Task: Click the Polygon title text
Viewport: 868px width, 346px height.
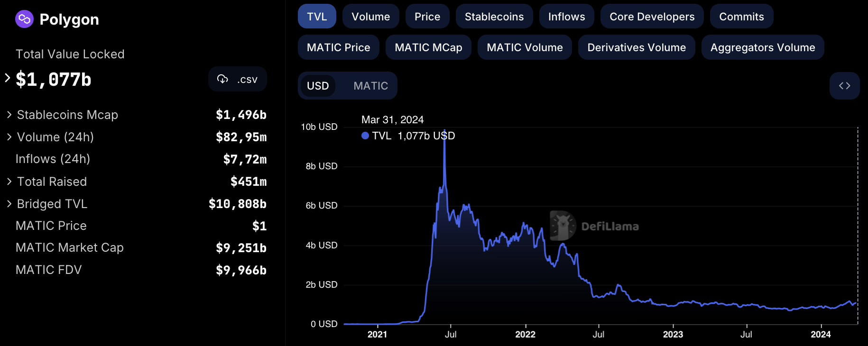Action: click(69, 19)
